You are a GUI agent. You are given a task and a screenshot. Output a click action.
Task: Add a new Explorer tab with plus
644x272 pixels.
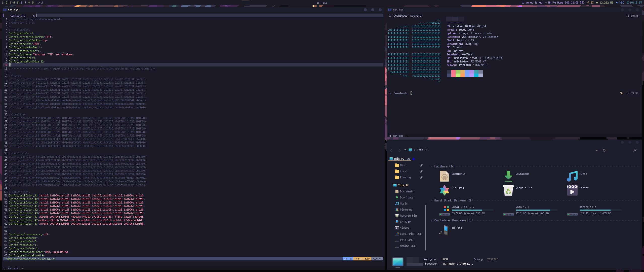[413, 159]
